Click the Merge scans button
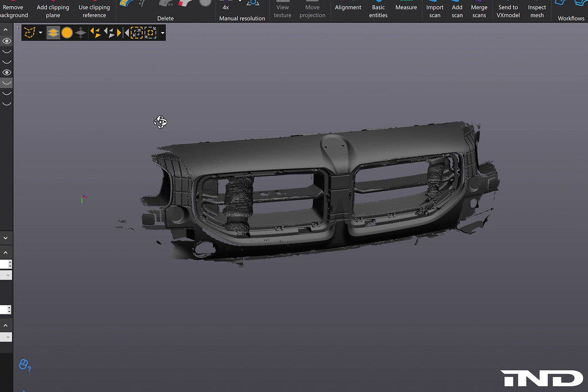Image resolution: width=588 pixels, height=392 pixels. tap(479, 11)
